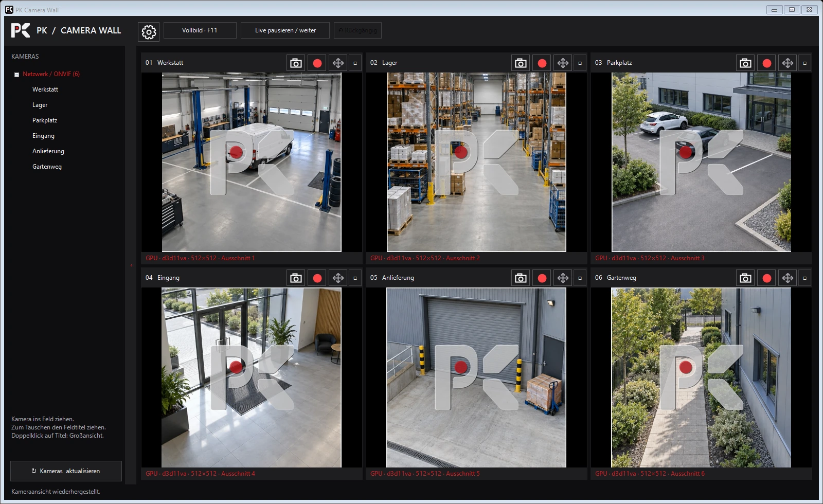Toggle recording on the Gartenweg camera
Screen dimensions: 823x504
767,278
